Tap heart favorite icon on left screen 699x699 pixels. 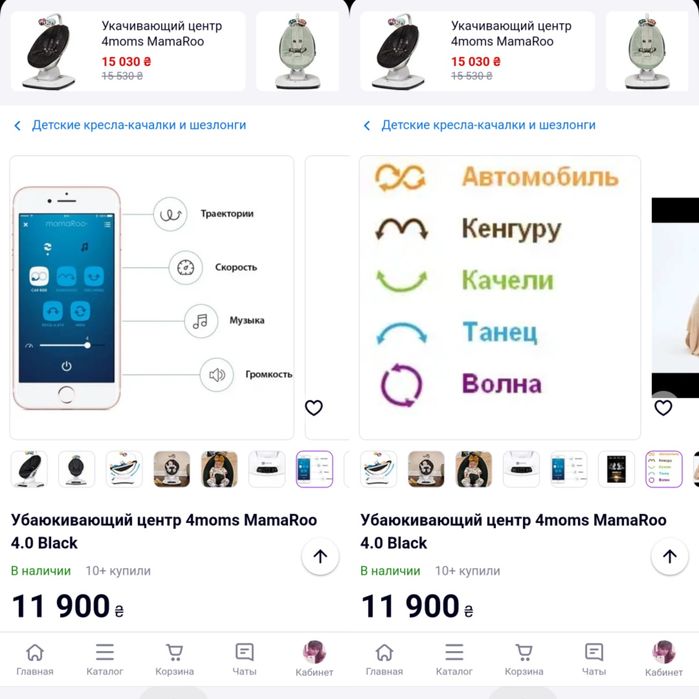tap(314, 407)
